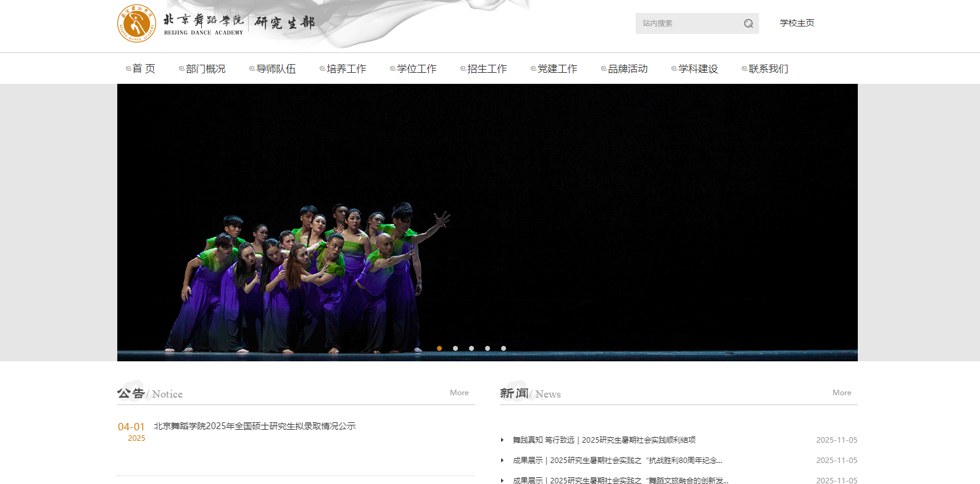Open the 导师队伍 menu

(x=275, y=68)
